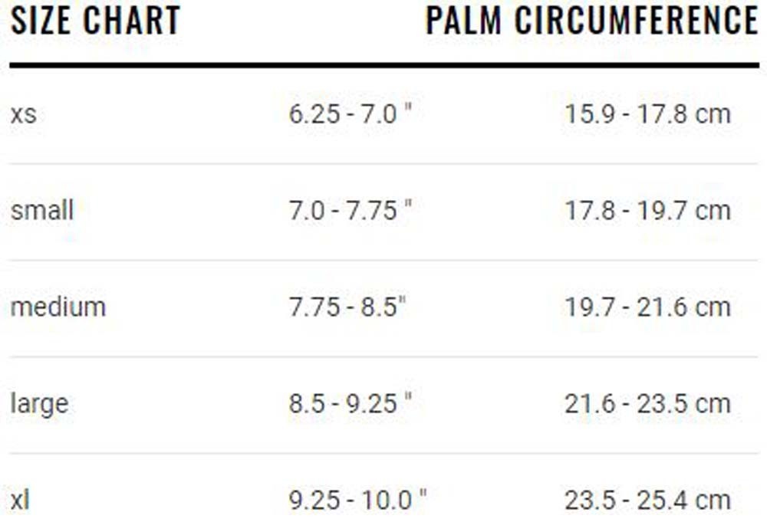Click the 15.9 - 17.8 cm value
This screenshot has width=767, height=532.
pos(647,114)
